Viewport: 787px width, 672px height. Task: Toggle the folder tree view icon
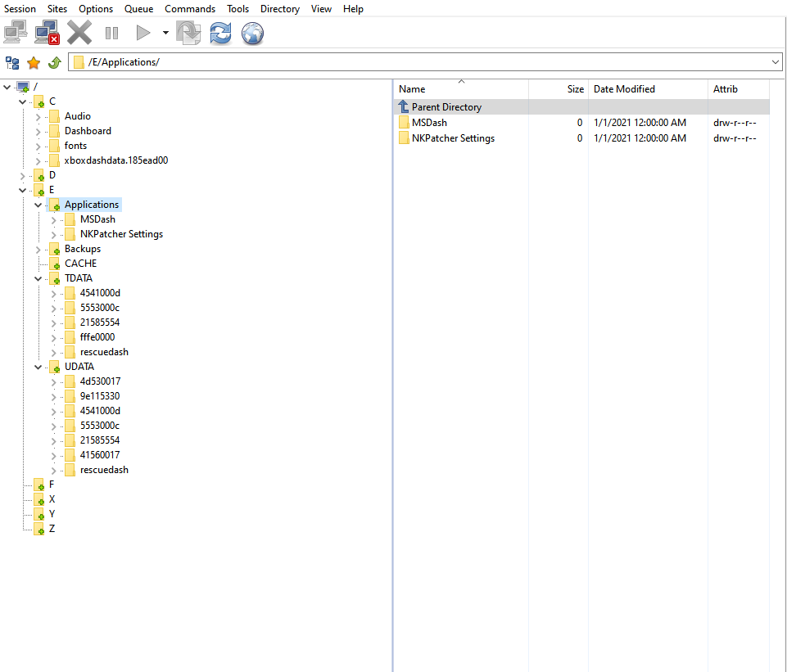pos(12,63)
